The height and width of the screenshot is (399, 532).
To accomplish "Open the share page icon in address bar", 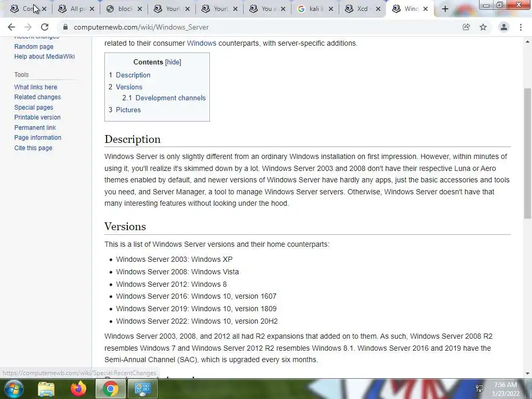I will [x=466, y=27].
